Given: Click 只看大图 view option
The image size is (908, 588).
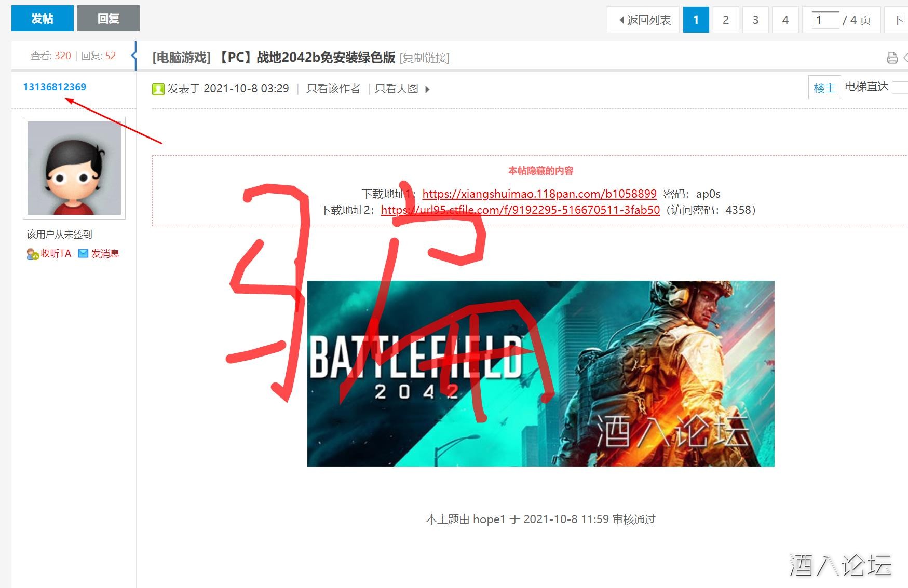Looking at the screenshot, I should [397, 89].
